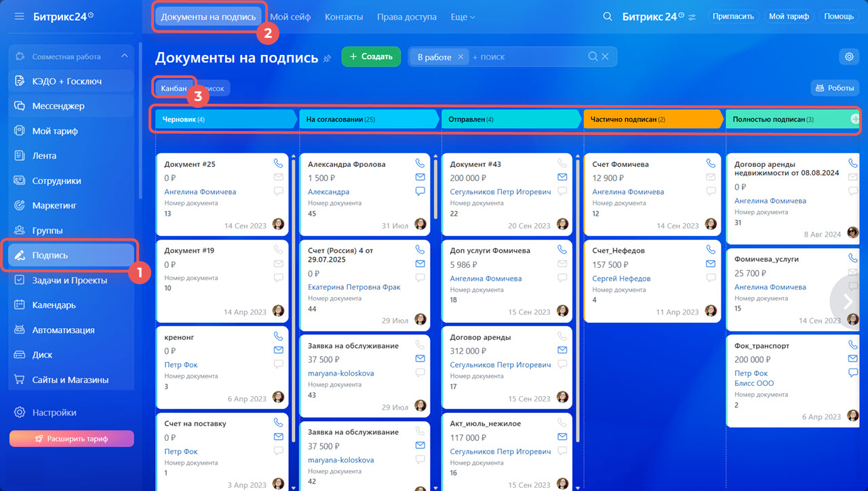Click the hamburger menu icon

19,16
